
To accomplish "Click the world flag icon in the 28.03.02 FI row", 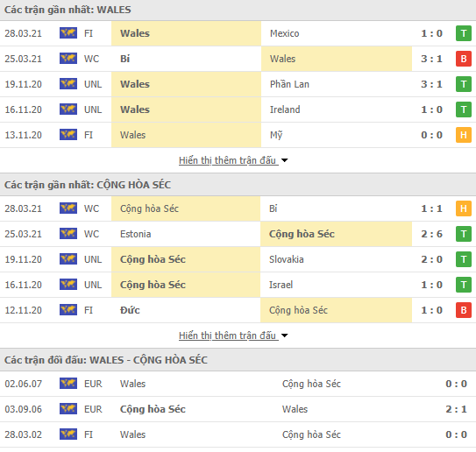I will tap(68, 434).
